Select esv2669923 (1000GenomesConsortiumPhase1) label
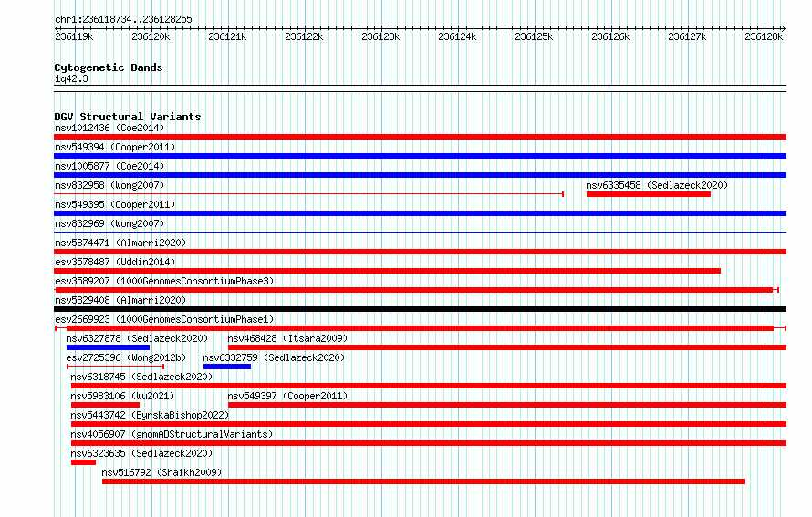 pyautogui.click(x=164, y=319)
